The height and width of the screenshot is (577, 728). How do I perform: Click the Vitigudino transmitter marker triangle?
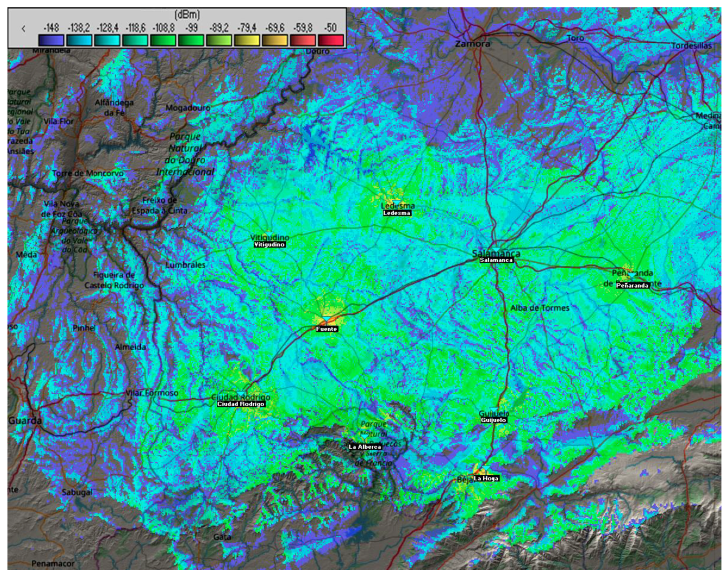click(x=269, y=234)
